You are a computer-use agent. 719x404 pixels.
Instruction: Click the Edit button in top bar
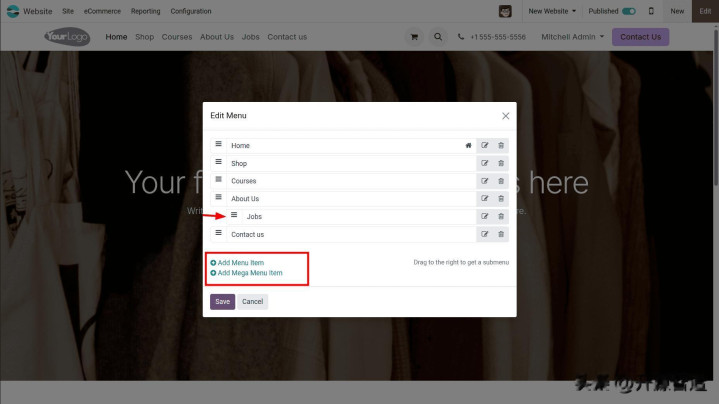pos(705,11)
